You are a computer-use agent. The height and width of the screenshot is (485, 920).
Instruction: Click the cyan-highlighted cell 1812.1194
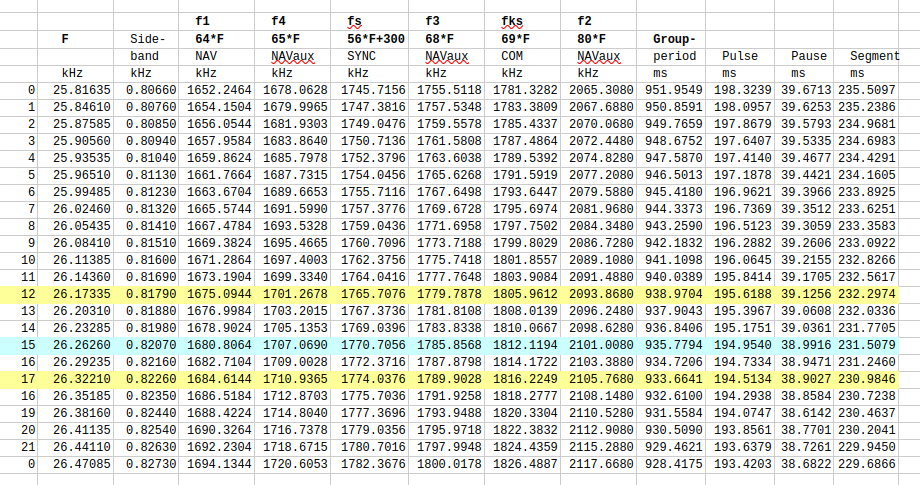(527, 343)
